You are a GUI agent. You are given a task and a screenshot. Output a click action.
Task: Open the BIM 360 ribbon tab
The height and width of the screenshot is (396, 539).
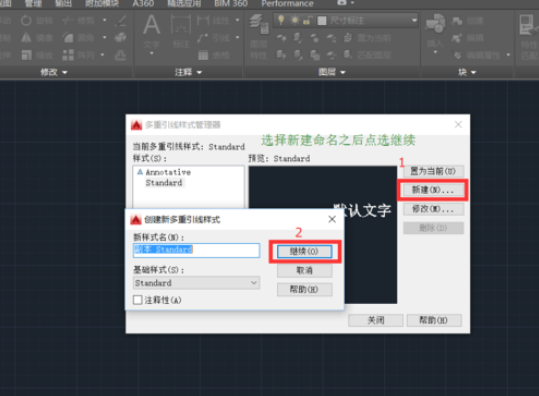point(231,3)
